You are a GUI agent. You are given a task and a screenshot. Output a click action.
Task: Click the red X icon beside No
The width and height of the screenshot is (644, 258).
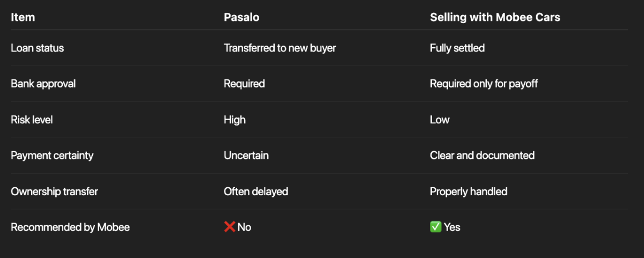point(230,227)
